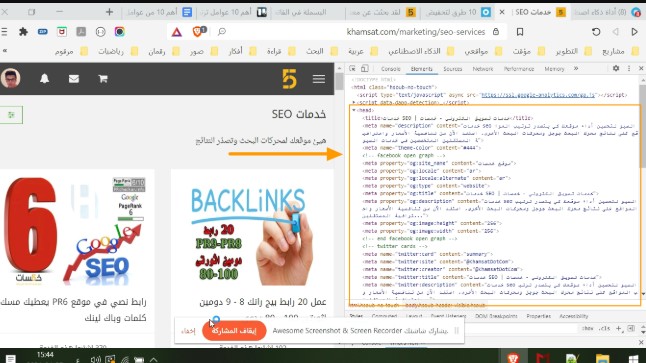The image size is (646, 363).
Task: Open the DevTools three-dot customize menu
Action: pos(629,68)
